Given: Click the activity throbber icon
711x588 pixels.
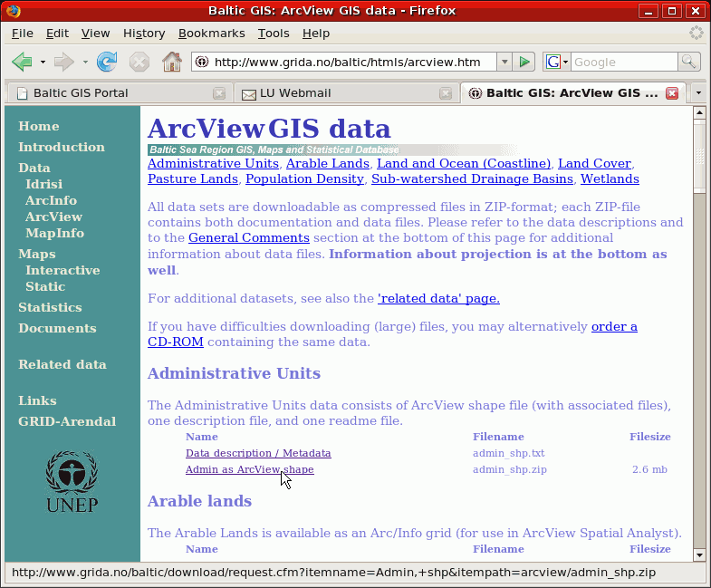Looking at the screenshot, I should (x=696, y=33).
